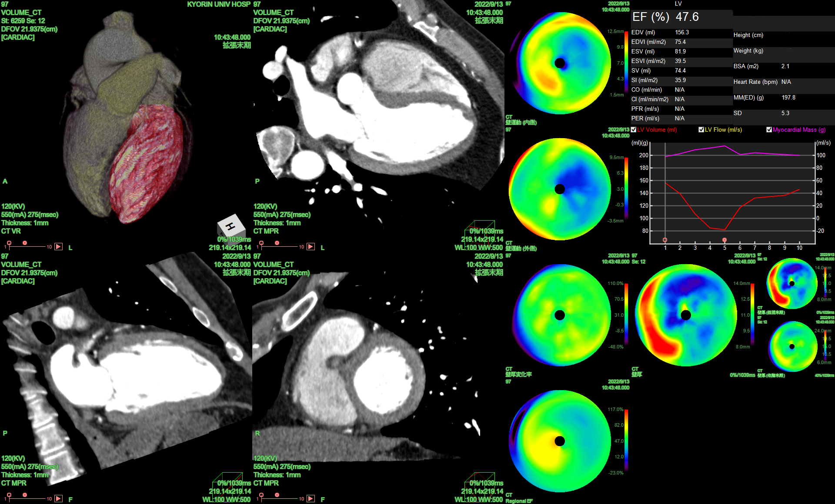Toggle the LV Volume (ml) checkbox
The image size is (835, 504).
(634, 129)
